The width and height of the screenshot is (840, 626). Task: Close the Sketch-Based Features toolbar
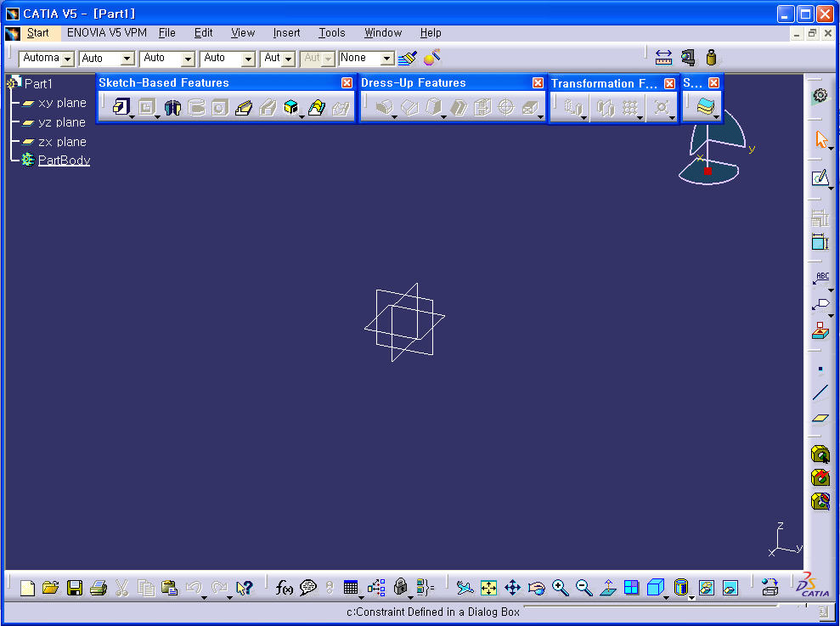click(347, 82)
